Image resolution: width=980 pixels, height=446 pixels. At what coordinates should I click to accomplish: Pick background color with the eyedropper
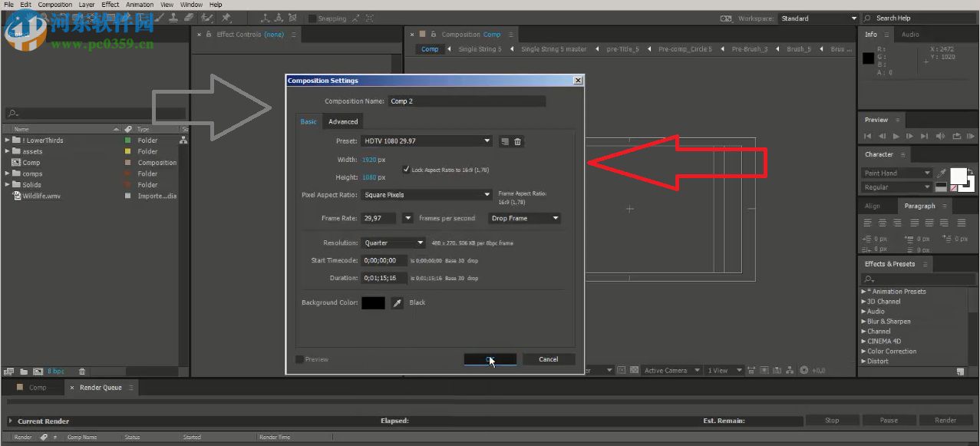[397, 302]
